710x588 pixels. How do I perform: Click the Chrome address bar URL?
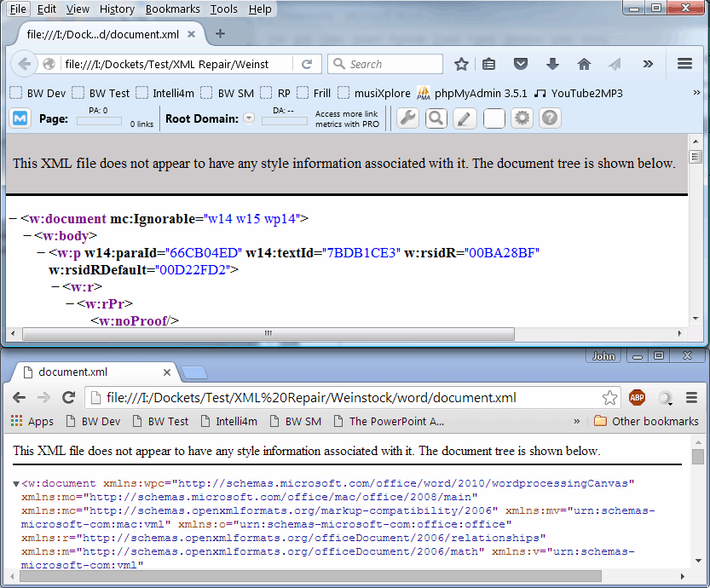311,398
